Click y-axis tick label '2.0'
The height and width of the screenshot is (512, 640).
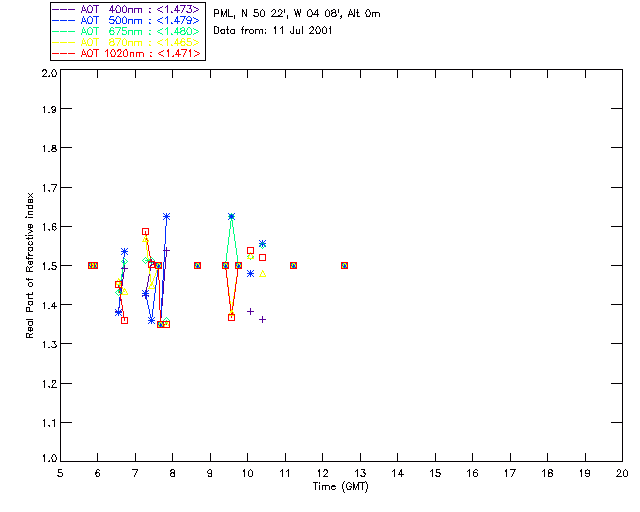(49, 73)
